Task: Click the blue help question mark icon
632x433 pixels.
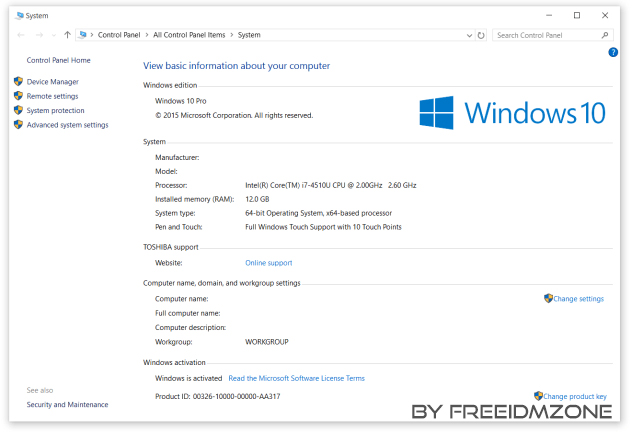Action: tap(613, 52)
